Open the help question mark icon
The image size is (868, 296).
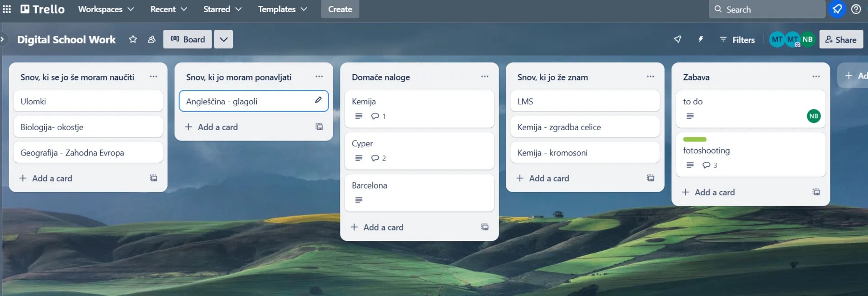pyautogui.click(x=856, y=9)
